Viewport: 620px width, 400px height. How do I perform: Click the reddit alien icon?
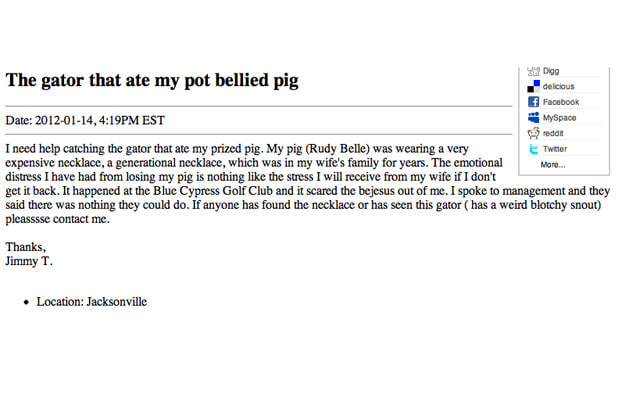point(533,133)
